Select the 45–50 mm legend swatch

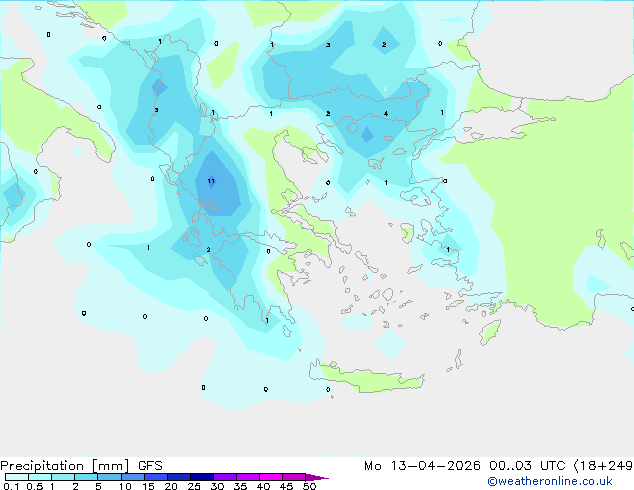pos(294,477)
